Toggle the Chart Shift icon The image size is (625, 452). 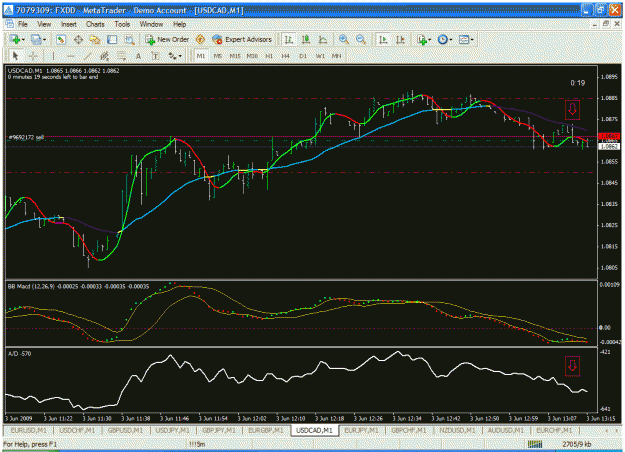pyautogui.click(x=400, y=39)
